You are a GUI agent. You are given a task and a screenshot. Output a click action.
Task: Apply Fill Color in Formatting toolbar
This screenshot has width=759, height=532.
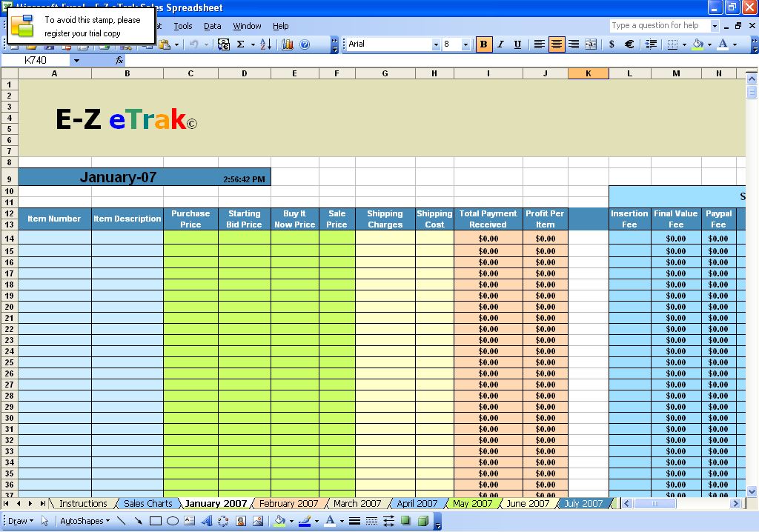pyautogui.click(x=698, y=44)
